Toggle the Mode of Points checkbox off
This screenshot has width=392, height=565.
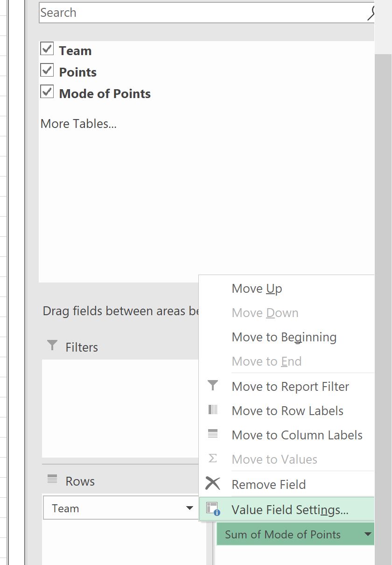click(47, 92)
